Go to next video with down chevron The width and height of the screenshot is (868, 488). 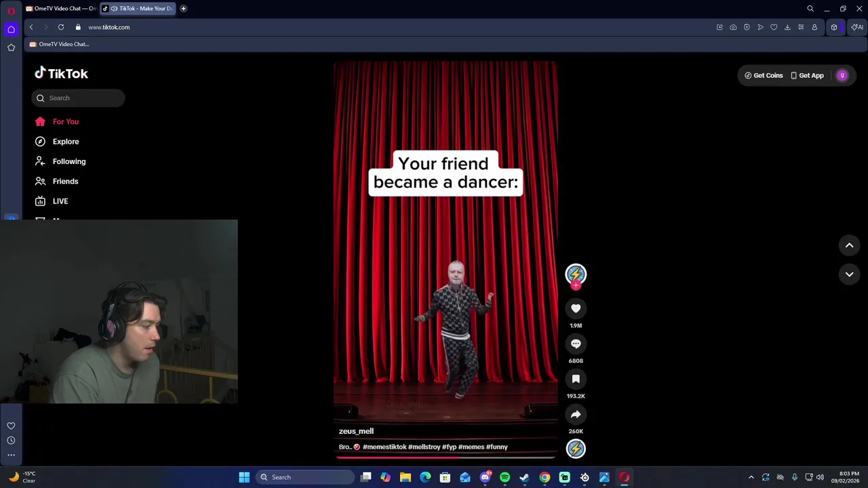849,274
